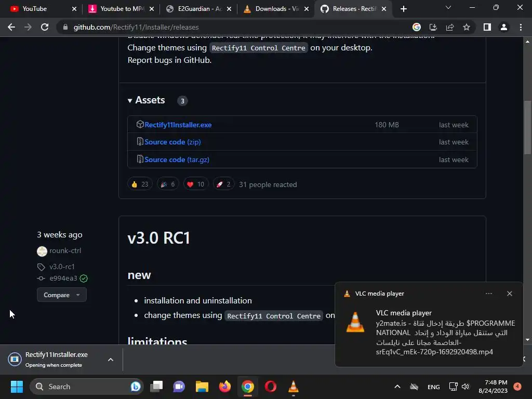532x399 pixels.
Task: Open the Compare dropdown
Action: (x=62, y=295)
